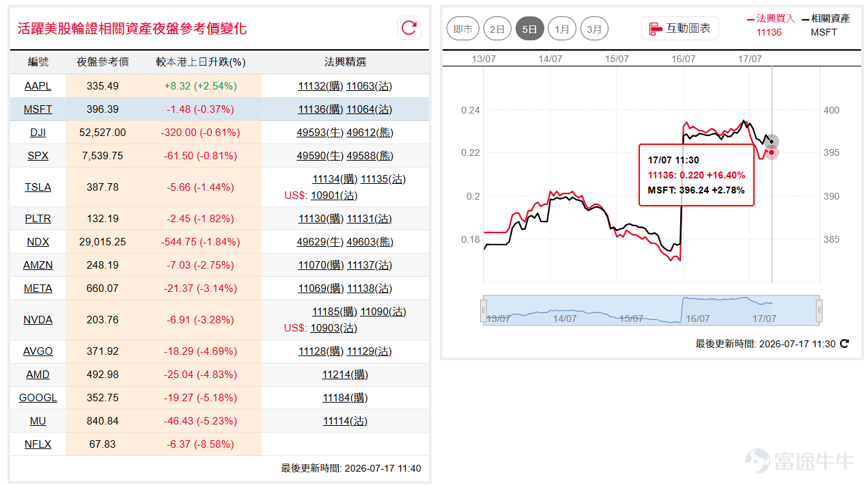Open the SPX index link

pyautogui.click(x=38, y=156)
